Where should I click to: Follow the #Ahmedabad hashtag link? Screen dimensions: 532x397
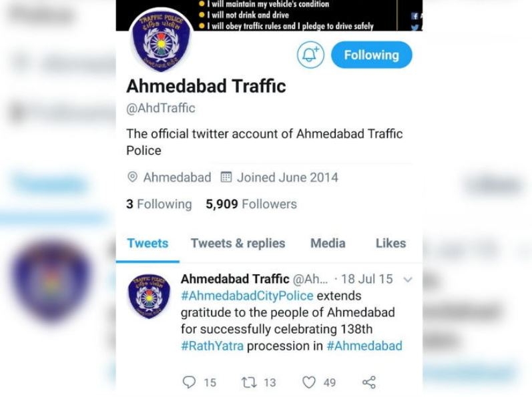364,346
